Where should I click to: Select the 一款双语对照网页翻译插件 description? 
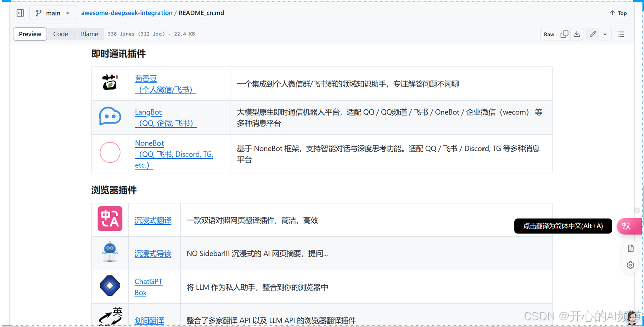tap(252, 220)
